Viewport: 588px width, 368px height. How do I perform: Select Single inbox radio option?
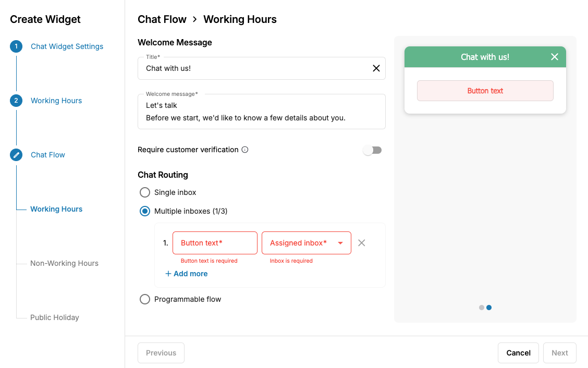pos(145,192)
